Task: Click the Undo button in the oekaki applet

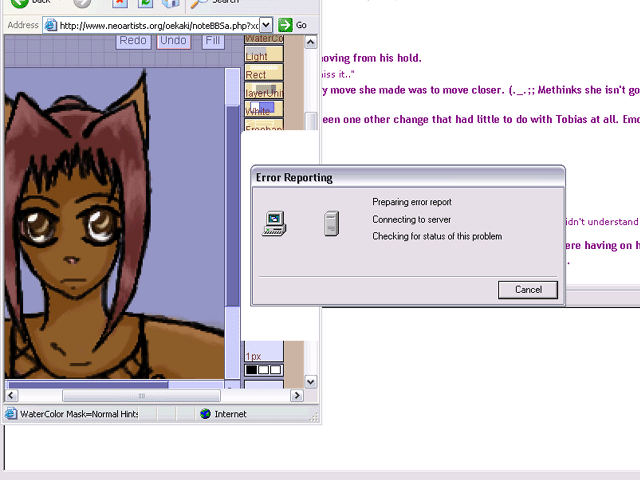Action: 173,41
